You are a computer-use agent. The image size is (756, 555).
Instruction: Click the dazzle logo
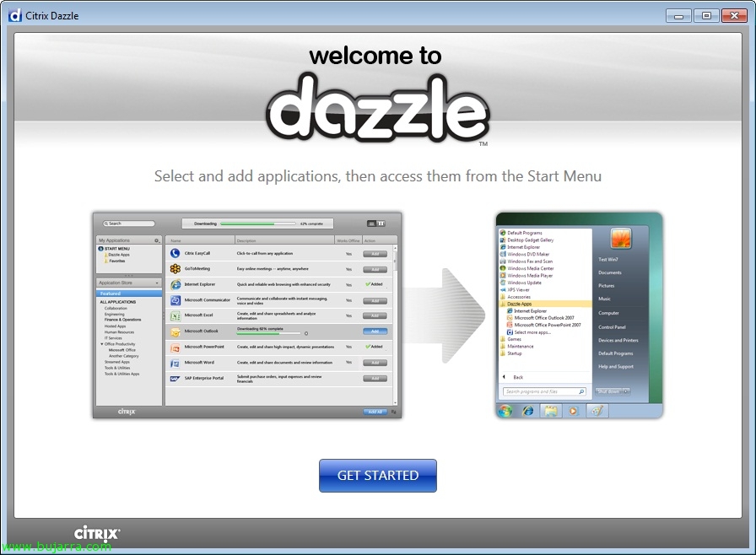pos(377,109)
